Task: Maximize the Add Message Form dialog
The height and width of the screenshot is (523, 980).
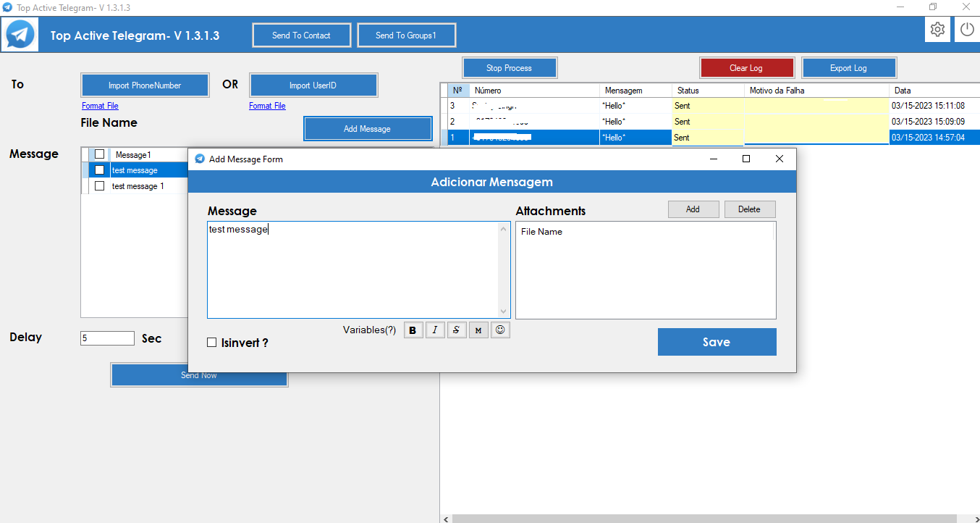Action: [x=746, y=159]
